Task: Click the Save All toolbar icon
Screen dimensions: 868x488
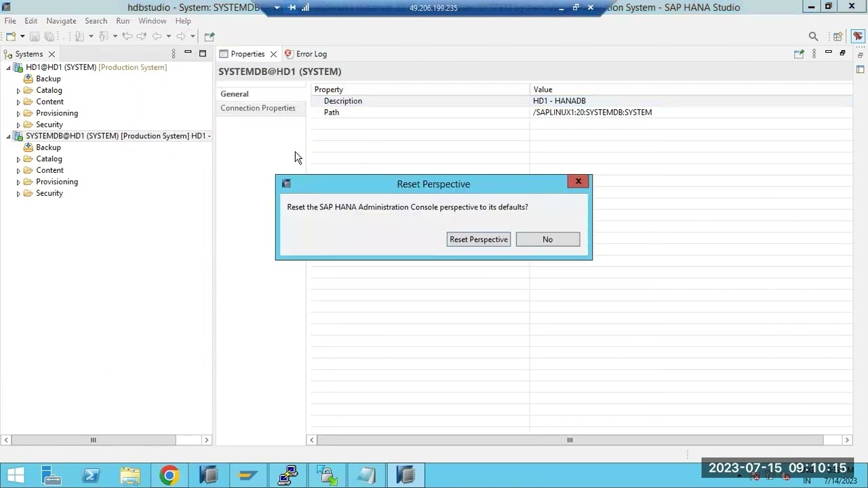Action: (49, 36)
